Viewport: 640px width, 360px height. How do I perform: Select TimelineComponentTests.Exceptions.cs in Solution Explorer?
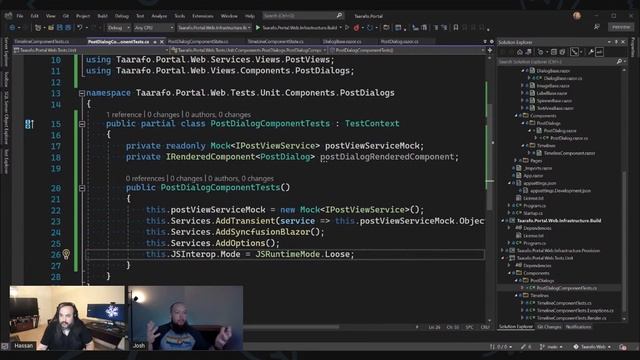[575, 311]
